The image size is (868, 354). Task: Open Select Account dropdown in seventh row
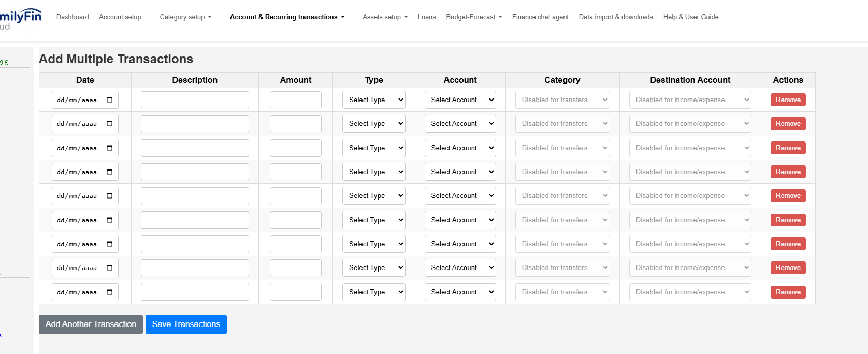[x=460, y=244]
